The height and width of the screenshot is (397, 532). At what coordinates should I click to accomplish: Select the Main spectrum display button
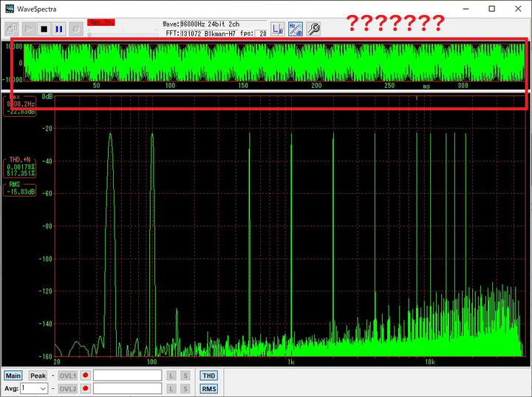13,376
